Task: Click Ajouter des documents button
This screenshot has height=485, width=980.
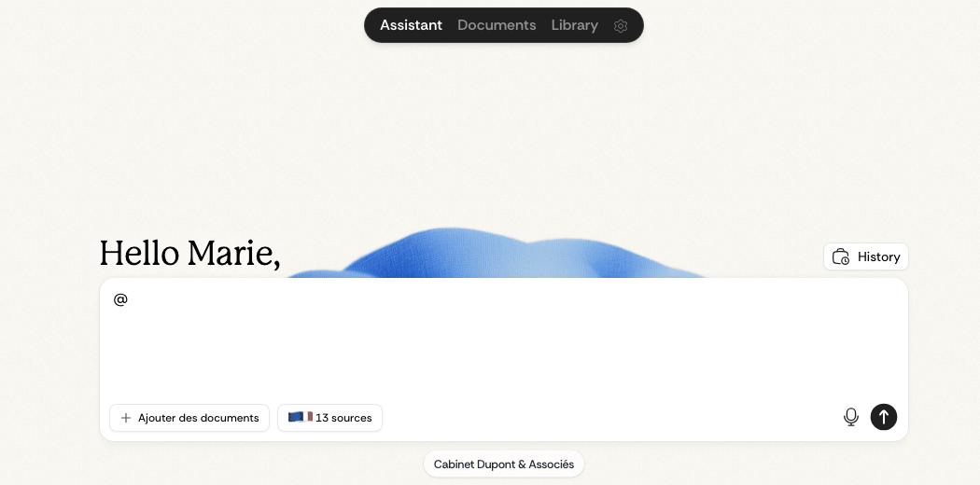Action: 189,418
